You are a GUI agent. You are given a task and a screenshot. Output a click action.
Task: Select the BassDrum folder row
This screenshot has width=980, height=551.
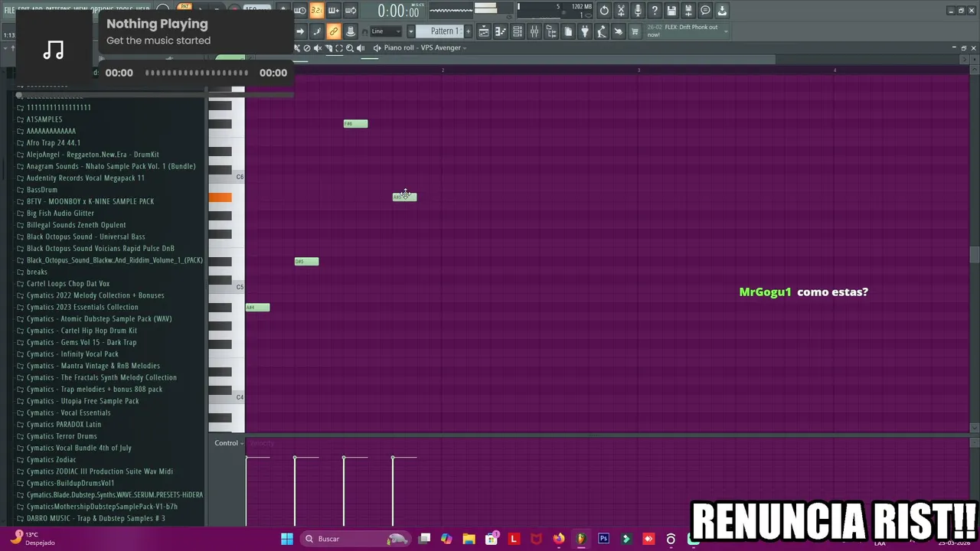[42, 190]
